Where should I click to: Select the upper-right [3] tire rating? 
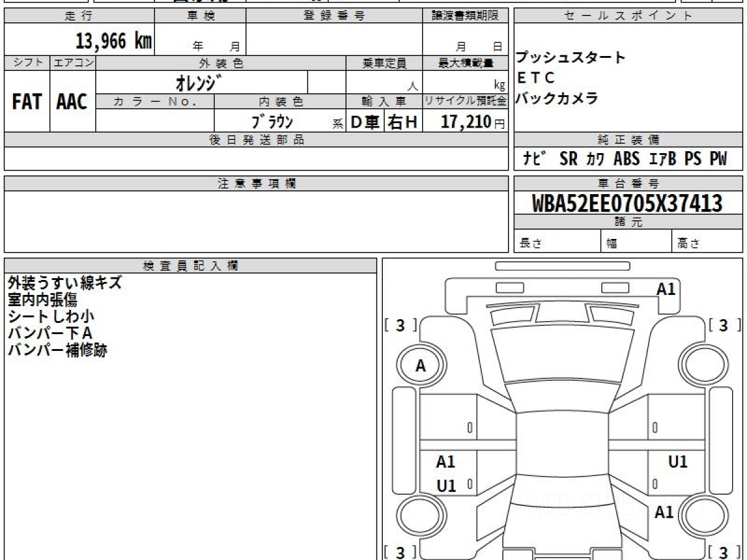(x=723, y=325)
